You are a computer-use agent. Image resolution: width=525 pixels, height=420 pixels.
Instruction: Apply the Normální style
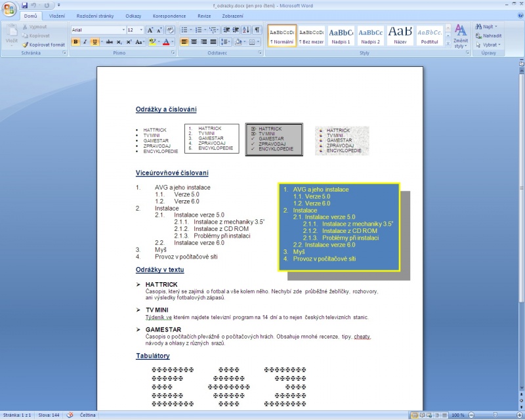(282, 35)
